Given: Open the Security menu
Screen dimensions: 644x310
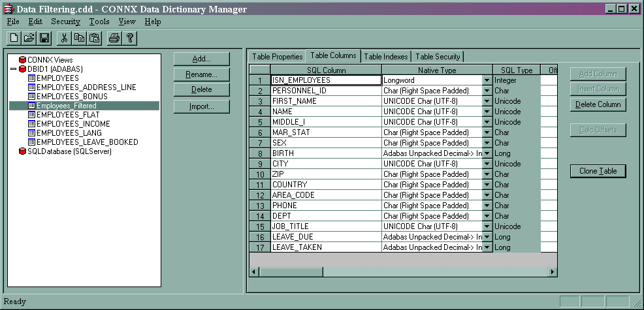Looking at the screenshot, I should click(66, 22).
